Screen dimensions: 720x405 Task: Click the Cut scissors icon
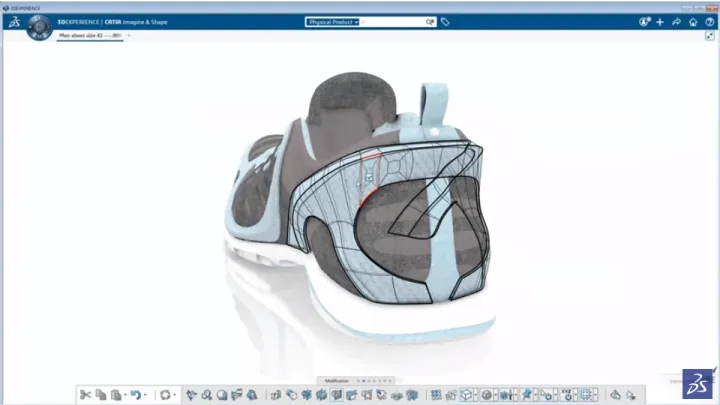click(x=86, y=395)
